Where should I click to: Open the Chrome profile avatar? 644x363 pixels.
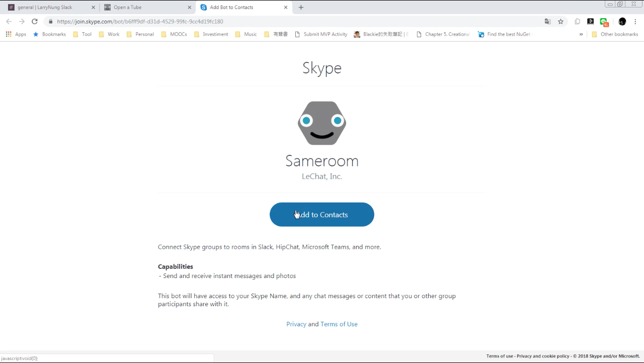(622, 22)
